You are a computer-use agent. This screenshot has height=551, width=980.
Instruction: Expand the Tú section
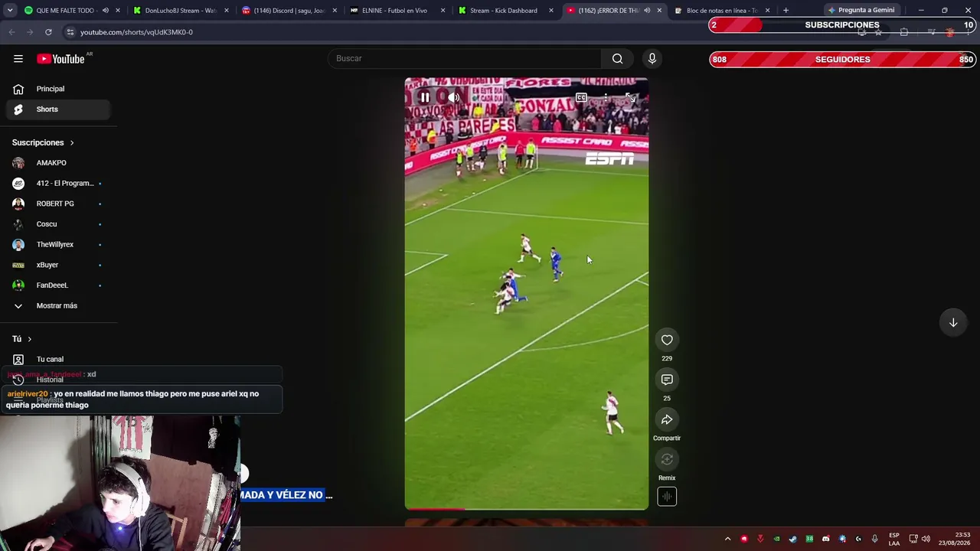point(22,339)
